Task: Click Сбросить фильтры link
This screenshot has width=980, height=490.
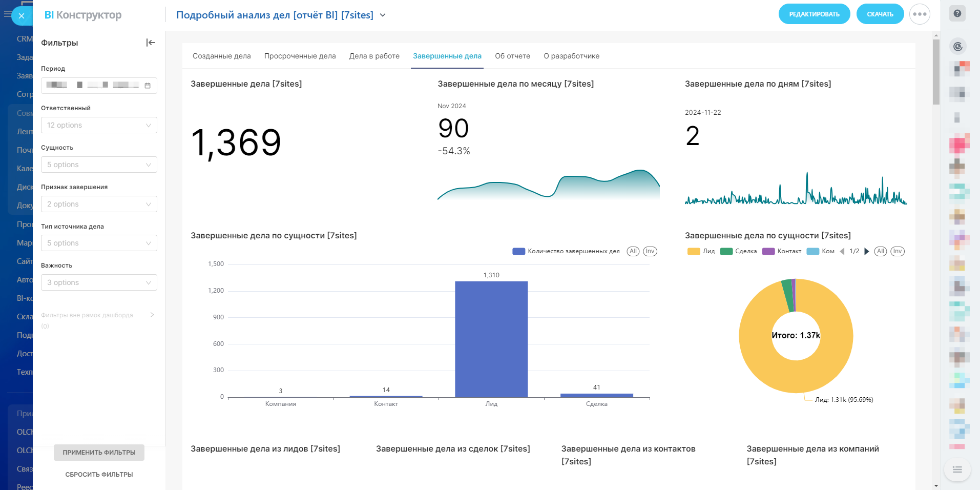Action: coord(99,475)
